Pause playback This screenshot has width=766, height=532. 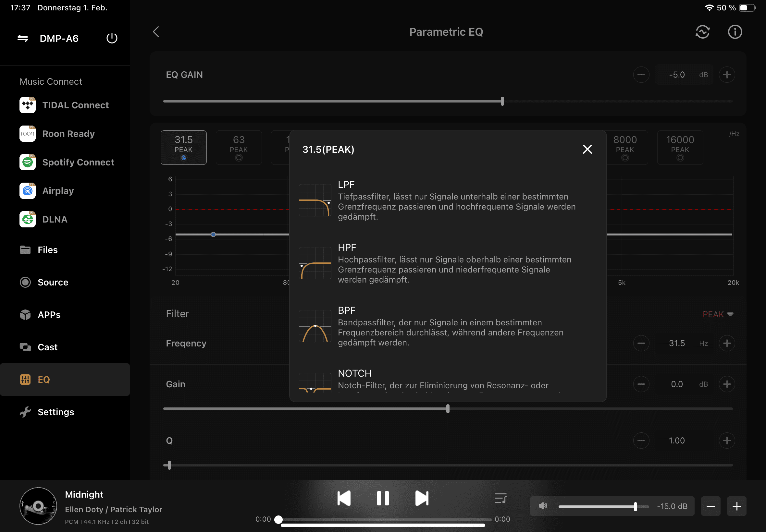(382, 498)
